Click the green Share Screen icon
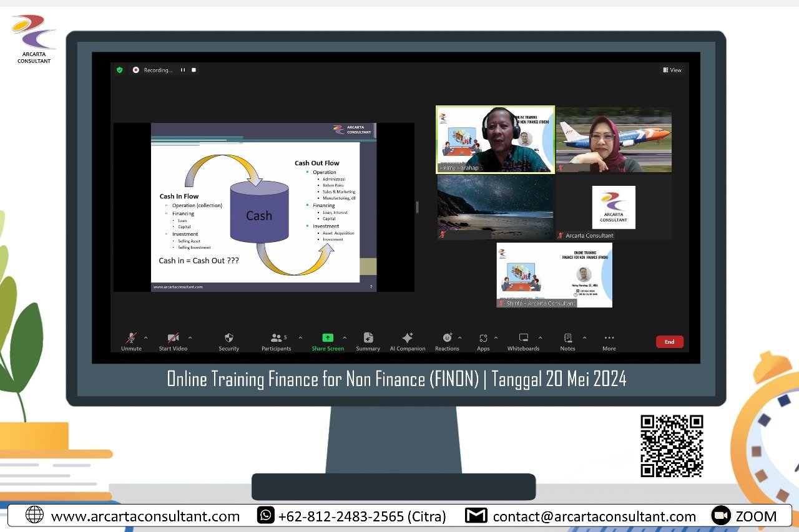The height and width of the screenshot is (532, 799). point(328,338)
